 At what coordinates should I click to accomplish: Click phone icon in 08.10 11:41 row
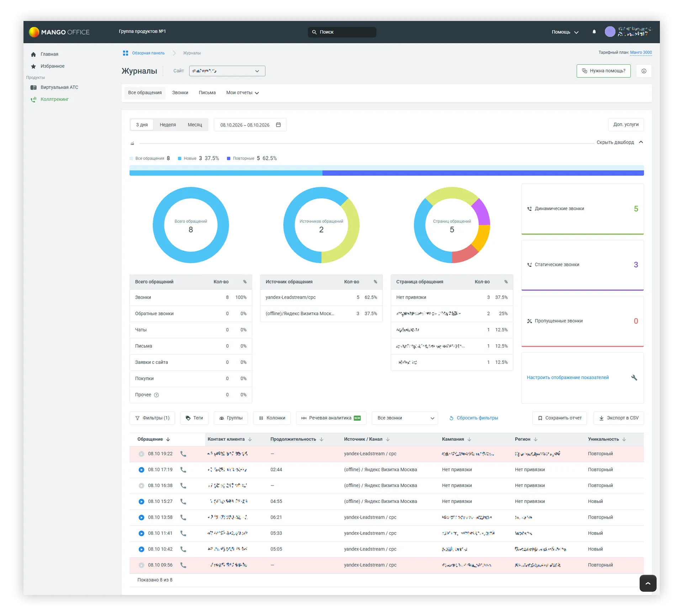183,534
